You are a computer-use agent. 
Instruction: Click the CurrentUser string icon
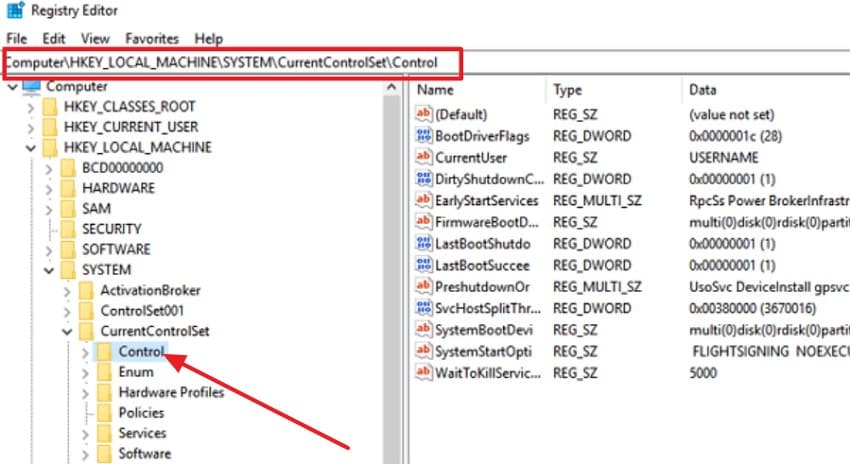423,157
